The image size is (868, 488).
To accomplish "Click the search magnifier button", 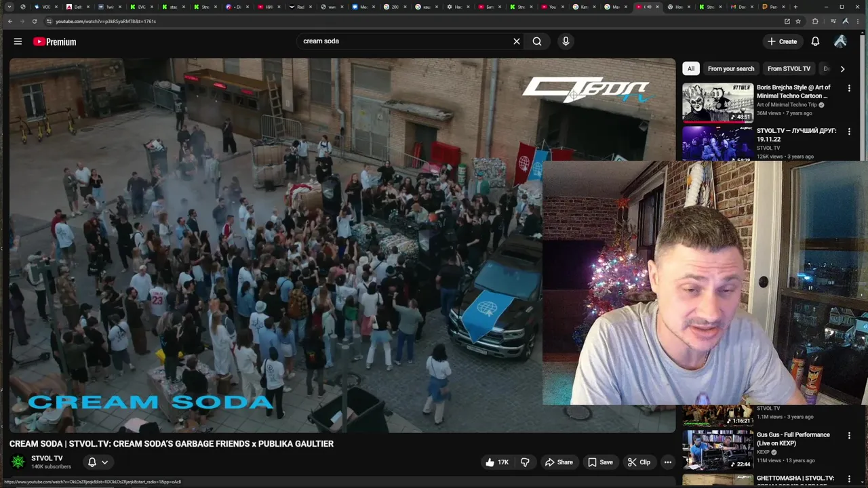I will click(537, 41).
